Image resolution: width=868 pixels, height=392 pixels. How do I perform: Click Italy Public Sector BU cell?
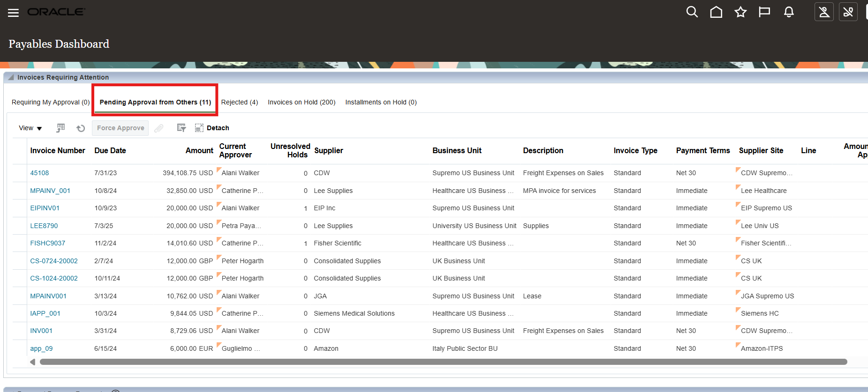click(x=465, y=348)
